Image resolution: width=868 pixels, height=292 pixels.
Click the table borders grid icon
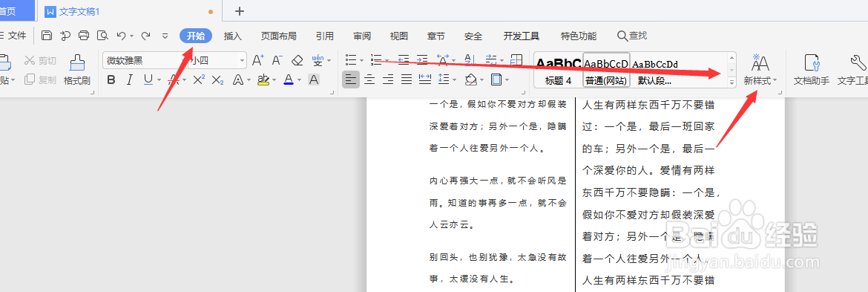516,60
